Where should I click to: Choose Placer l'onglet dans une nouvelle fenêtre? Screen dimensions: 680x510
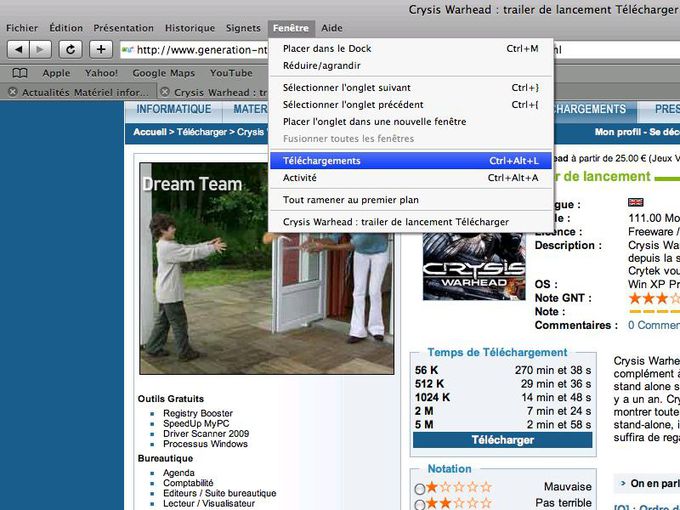tap(411, 121)
